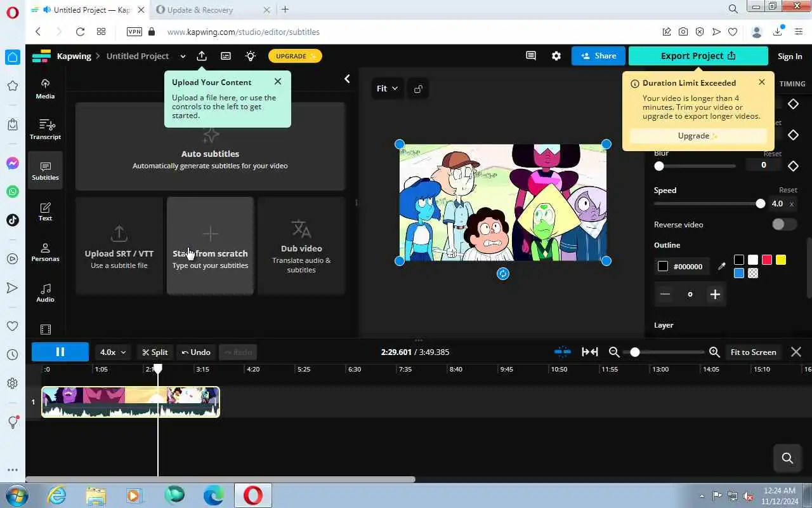Close the timeline panel with the X

click(796, 352)
